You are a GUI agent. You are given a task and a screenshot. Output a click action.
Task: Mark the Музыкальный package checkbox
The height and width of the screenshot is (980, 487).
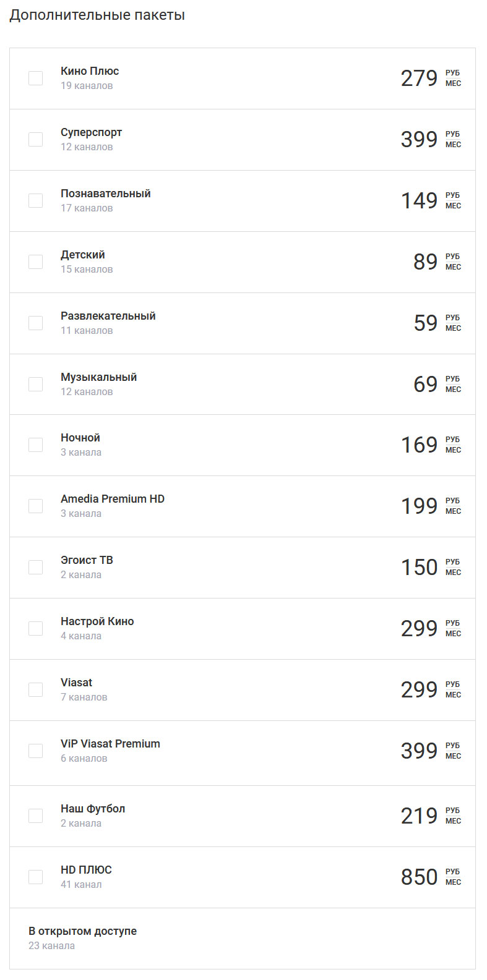tap(36, 384)
